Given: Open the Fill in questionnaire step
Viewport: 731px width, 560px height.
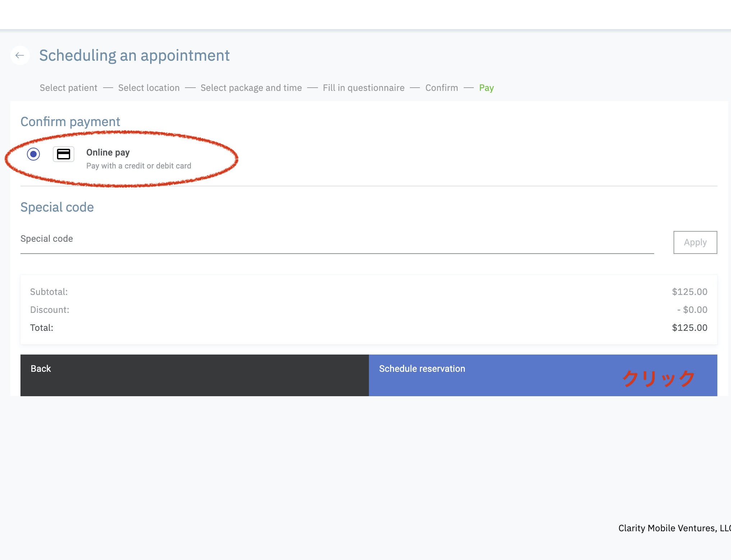Looking at the screenshot, I should (364, 88).
